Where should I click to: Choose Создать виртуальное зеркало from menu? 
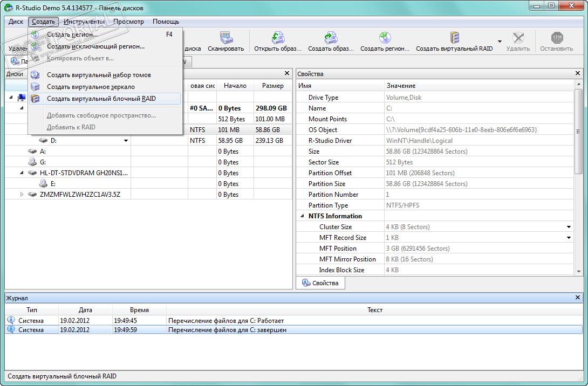pos(91,87)
